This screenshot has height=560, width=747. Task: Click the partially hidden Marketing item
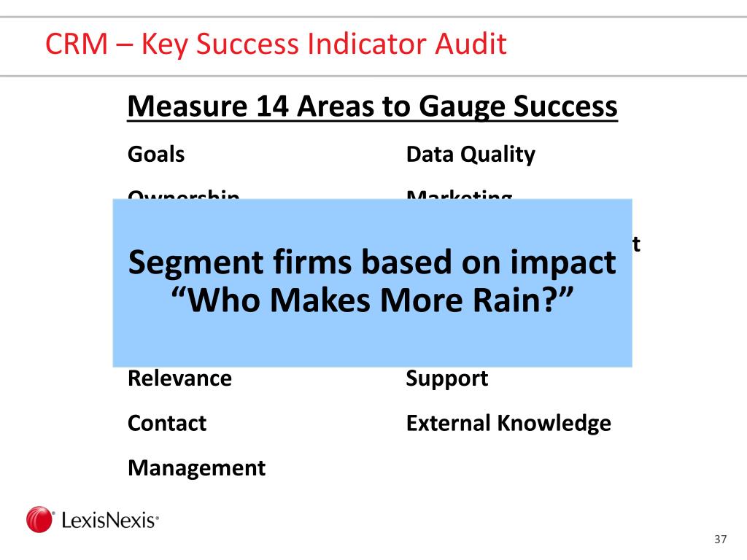(460, 194)
